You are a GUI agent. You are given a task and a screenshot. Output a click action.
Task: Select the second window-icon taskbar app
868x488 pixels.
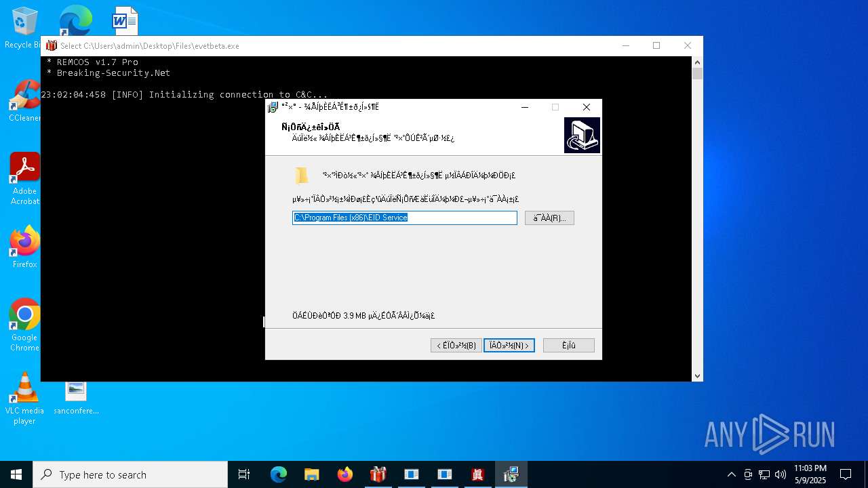click(445, 474)
